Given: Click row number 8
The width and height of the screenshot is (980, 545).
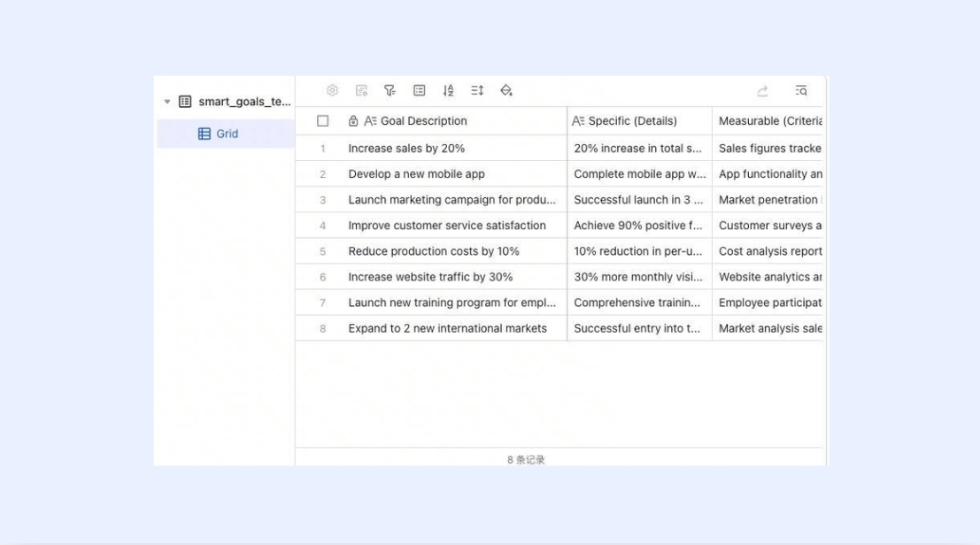Looking at the screenshot, I should (322, 328).
